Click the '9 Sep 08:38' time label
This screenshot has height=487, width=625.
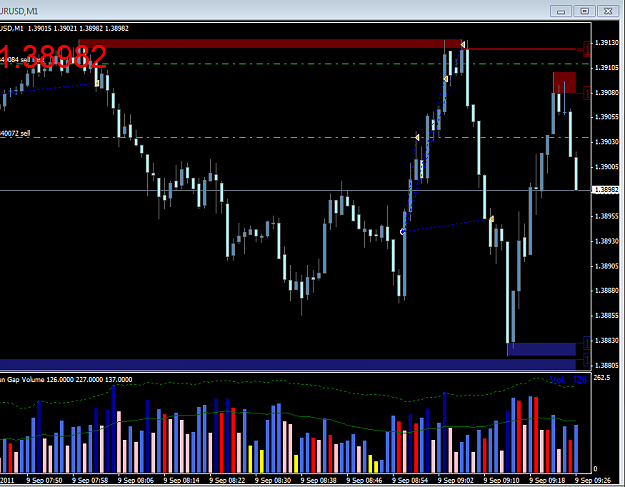click(x=318, y=480)
